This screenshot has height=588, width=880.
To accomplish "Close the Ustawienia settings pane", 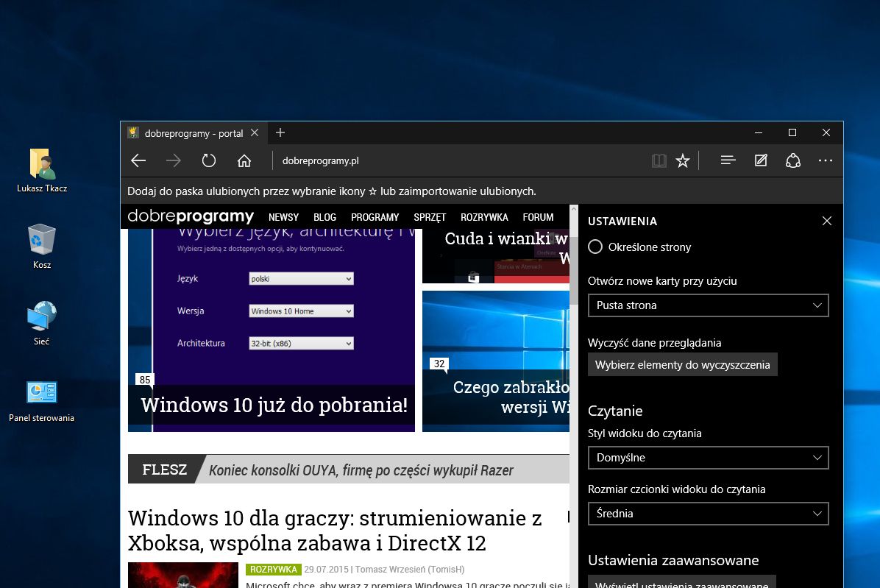I will (827, 221).
